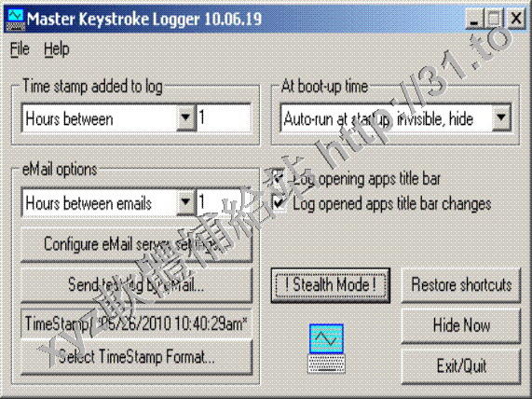Click the monitor-and-keyboard logo icon
This screenshot has height=399, width=532.
[326, 349]
